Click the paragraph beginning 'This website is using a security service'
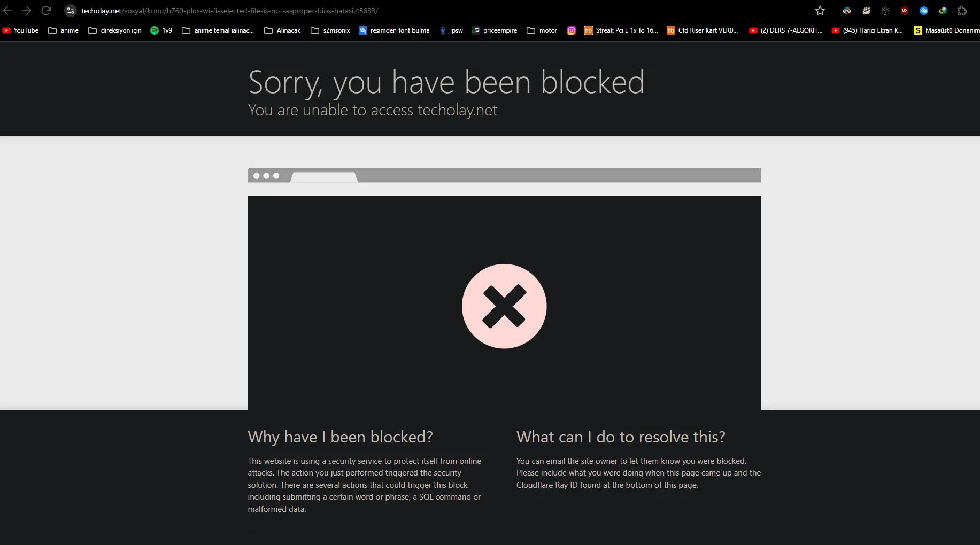Image resolution: width=980 pixels, height=545 pixels. click(x=365, y=485)
